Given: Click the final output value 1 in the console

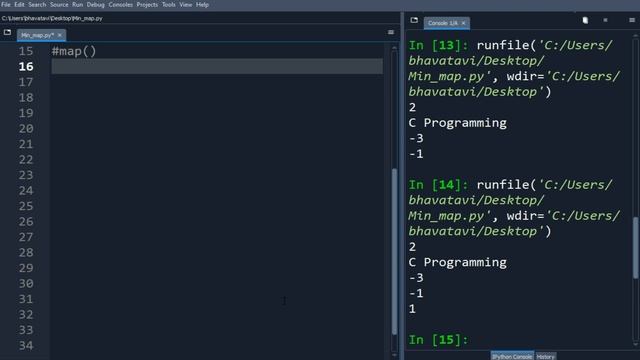Looking at the screenshot, I should click(412, 309).
